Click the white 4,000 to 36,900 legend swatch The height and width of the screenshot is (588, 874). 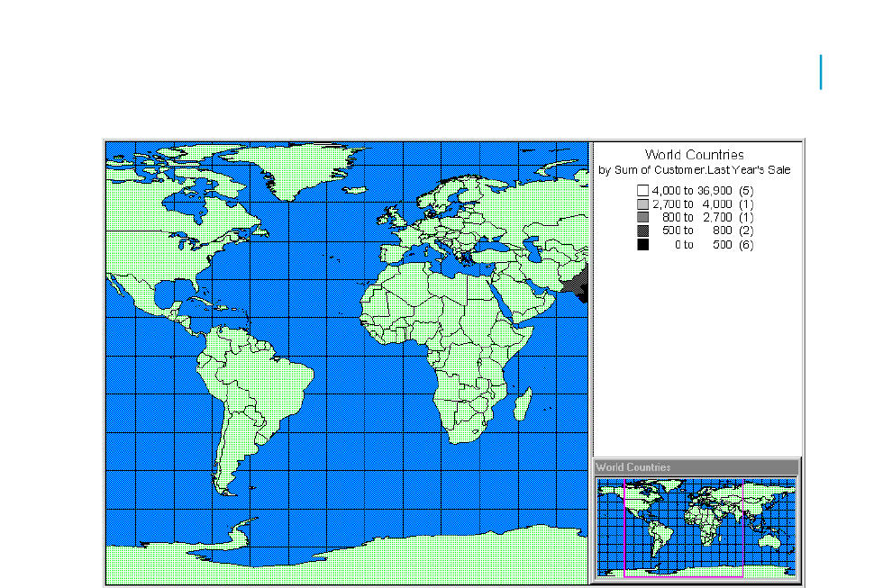pyautogui.click(x=642, y=190)
